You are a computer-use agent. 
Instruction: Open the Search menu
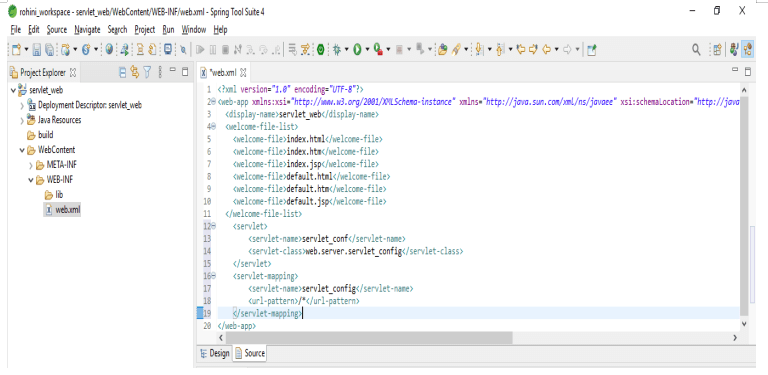(x=118, y=30)
